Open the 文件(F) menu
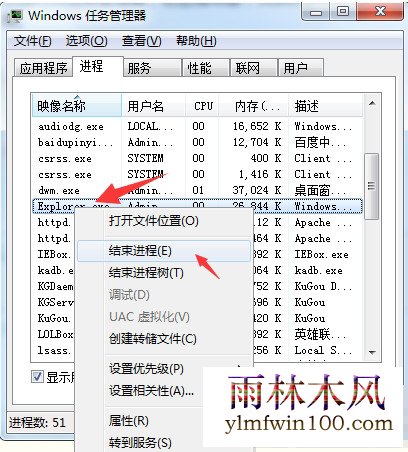This screenshot has width=408, height=452. click(x=32, y=41)
